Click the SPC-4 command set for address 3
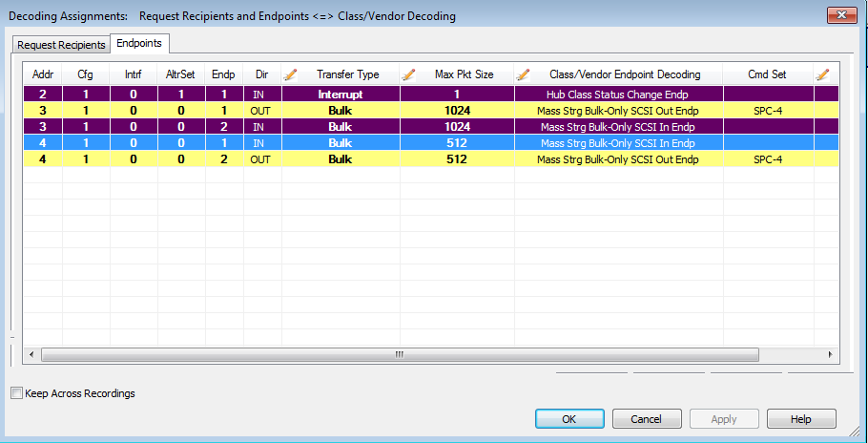The image size is (868, 443). click(x=768, y=111)
